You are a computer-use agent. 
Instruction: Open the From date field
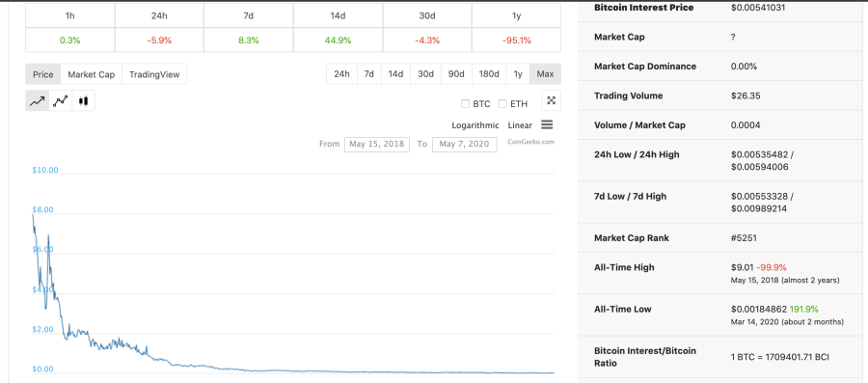pyautogui.click(x=377, y=144)
